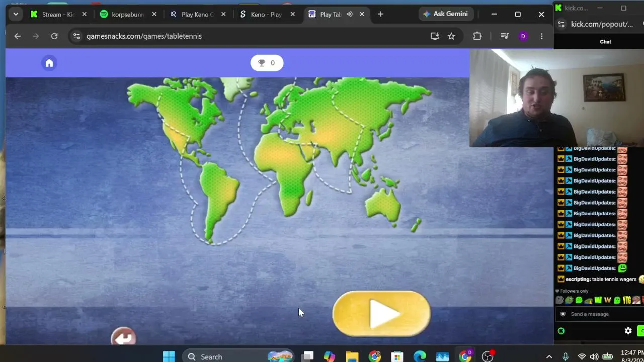Go back to the previous page
This screenshot has height=362, width=644.
[x=18, y=36]
